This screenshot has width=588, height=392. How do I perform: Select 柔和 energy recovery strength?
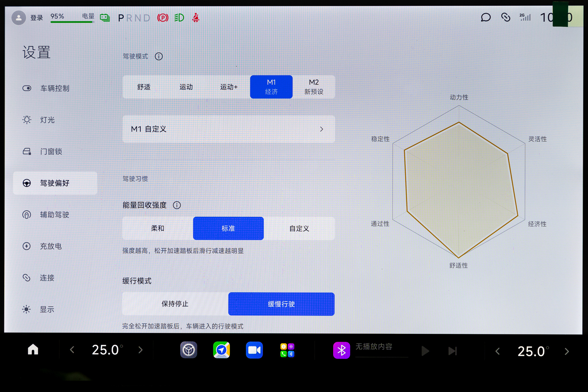tap(158, 228)
